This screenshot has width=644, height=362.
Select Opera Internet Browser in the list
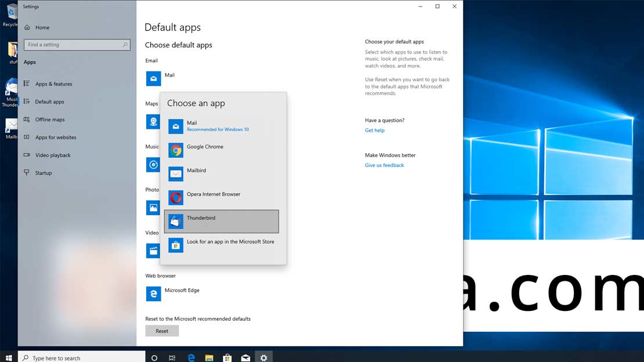[222, 198]
